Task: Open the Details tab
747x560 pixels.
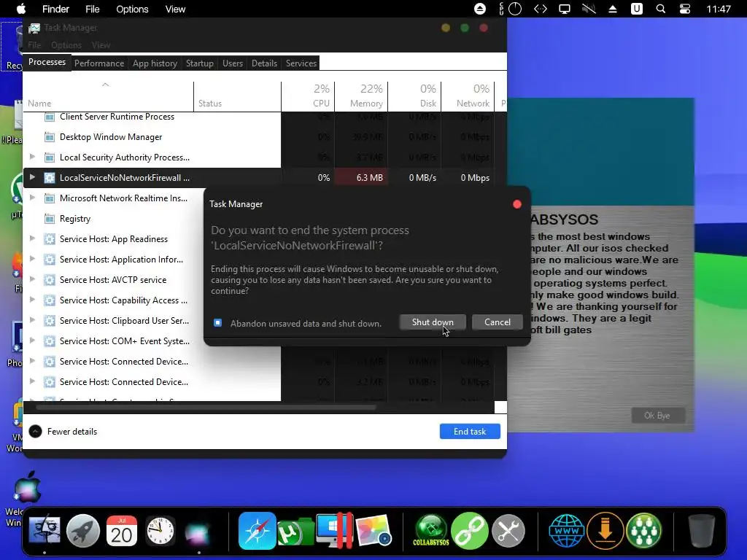Action: pos(264,63)
